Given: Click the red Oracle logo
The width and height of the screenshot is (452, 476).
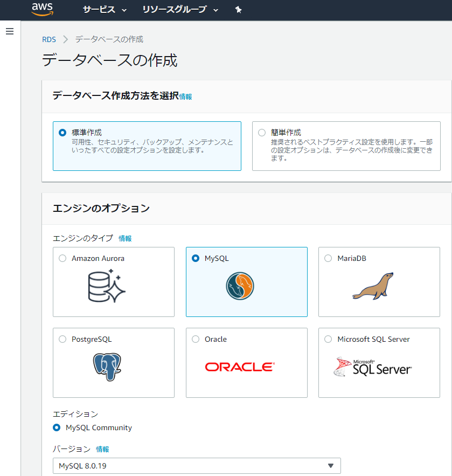Looking at the screenshot, I should pyautogui.click(x=240, y=367).
